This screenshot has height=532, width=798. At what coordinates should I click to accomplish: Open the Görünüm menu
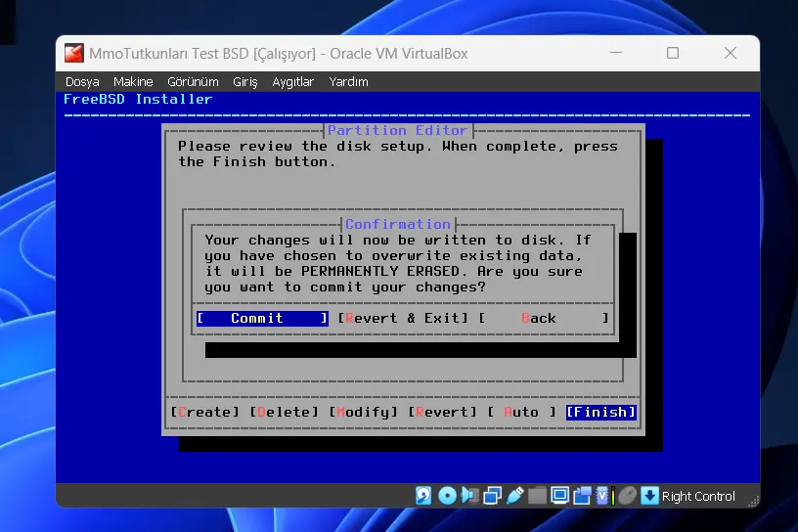click(193, 82)
